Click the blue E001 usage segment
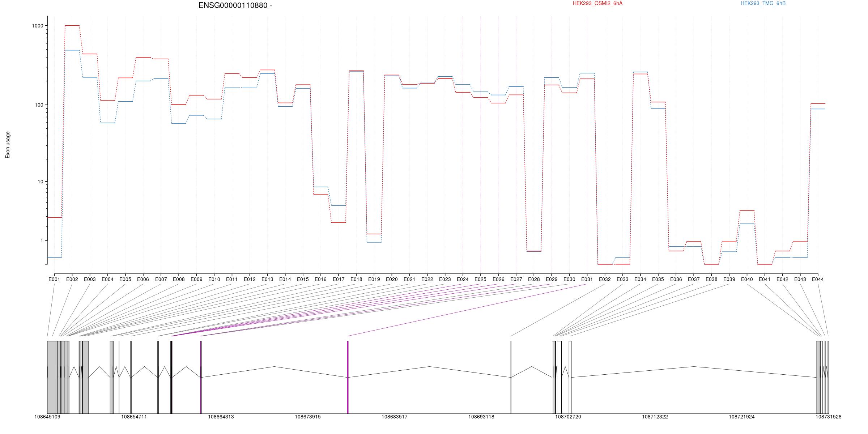 (54, 257)
